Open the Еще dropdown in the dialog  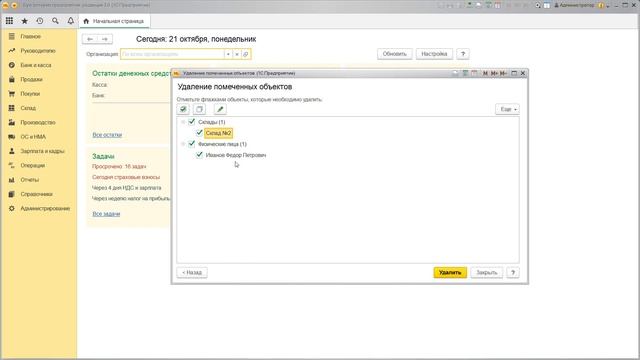[507, 109]
